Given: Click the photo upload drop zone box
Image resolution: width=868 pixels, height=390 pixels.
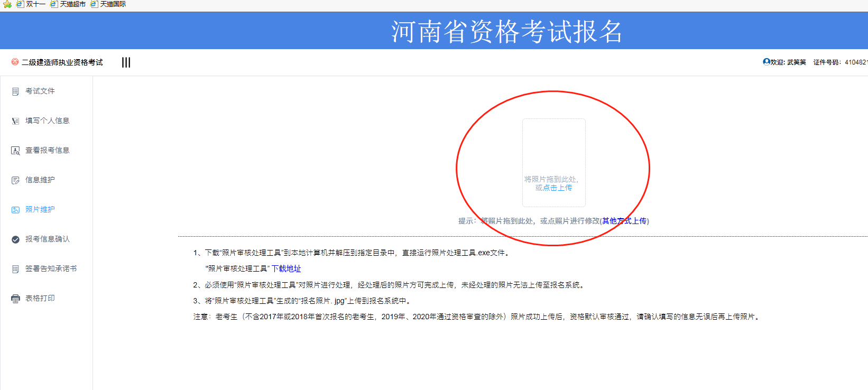Looking at the screenshot, I should [x=553, y=153].
